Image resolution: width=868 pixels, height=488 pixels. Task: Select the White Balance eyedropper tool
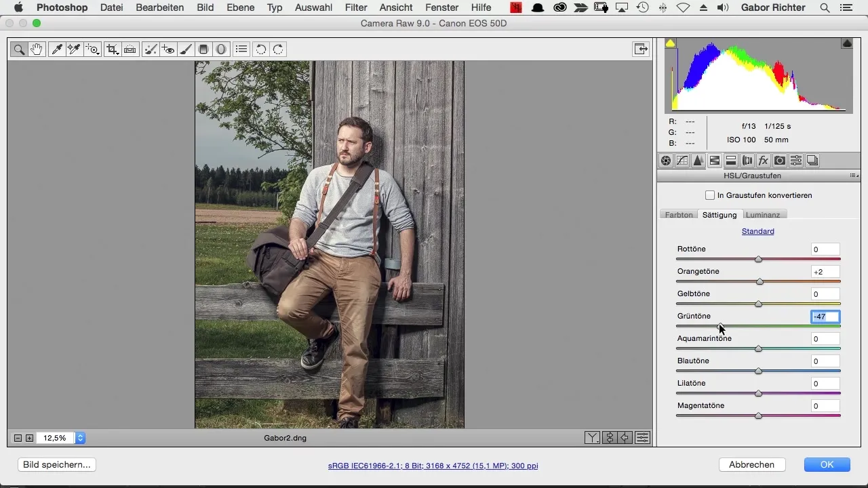pos(57,49)
